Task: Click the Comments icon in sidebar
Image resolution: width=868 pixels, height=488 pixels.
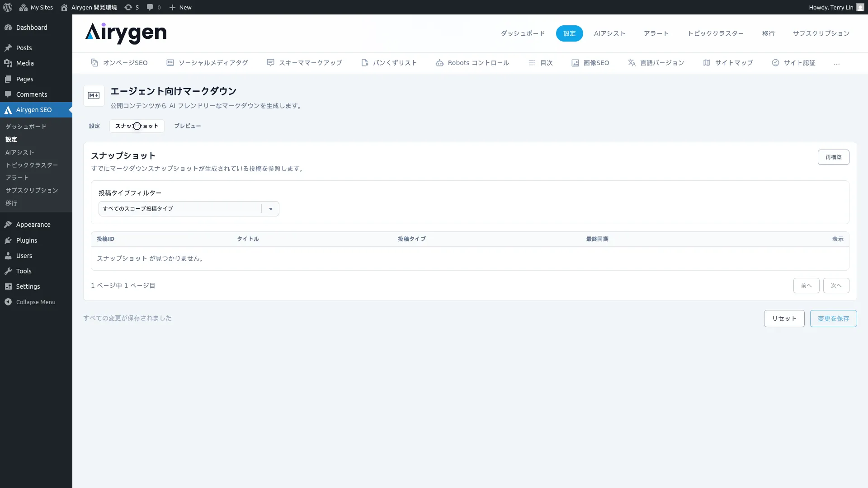Action: (8, 94)
